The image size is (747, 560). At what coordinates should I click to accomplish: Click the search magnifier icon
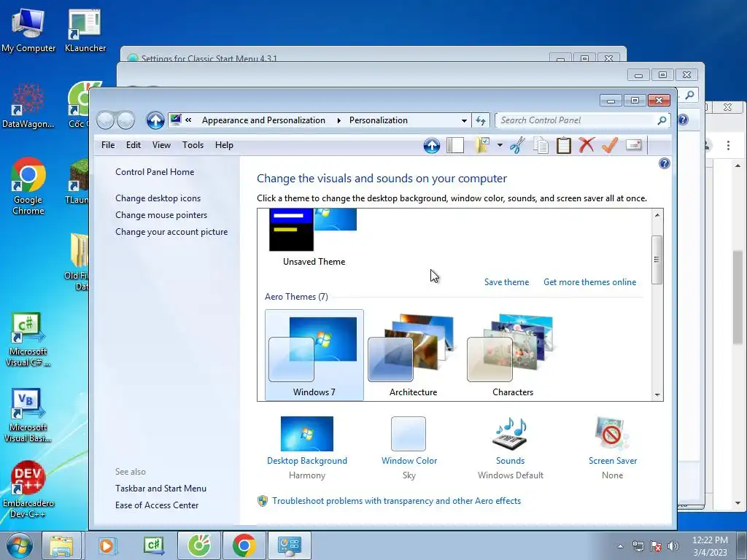point(662,120)
